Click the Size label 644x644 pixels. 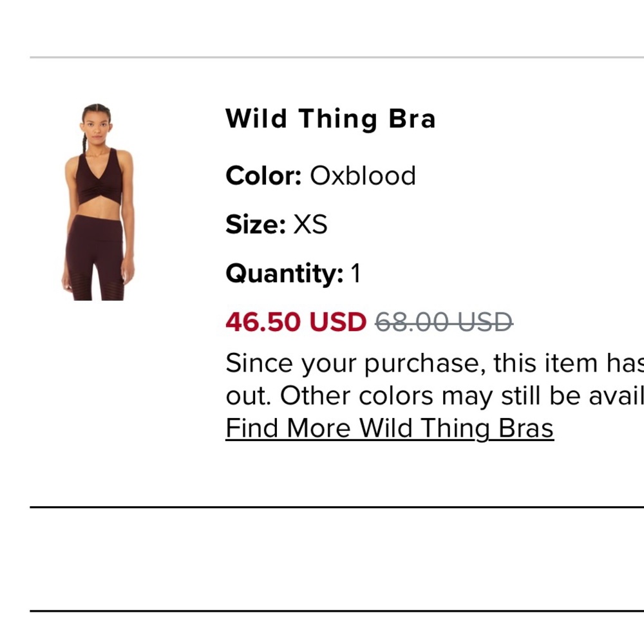pyautogui.click(x=255, y=225)
